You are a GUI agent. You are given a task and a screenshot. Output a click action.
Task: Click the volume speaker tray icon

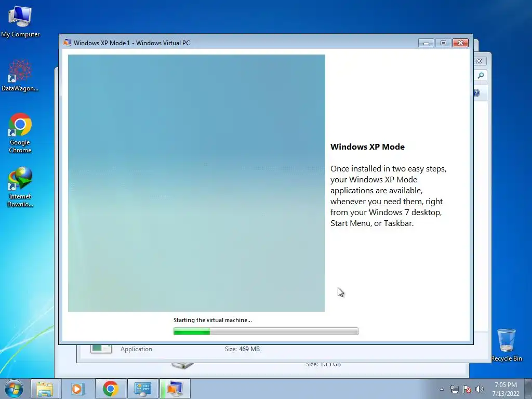point(479,389)
